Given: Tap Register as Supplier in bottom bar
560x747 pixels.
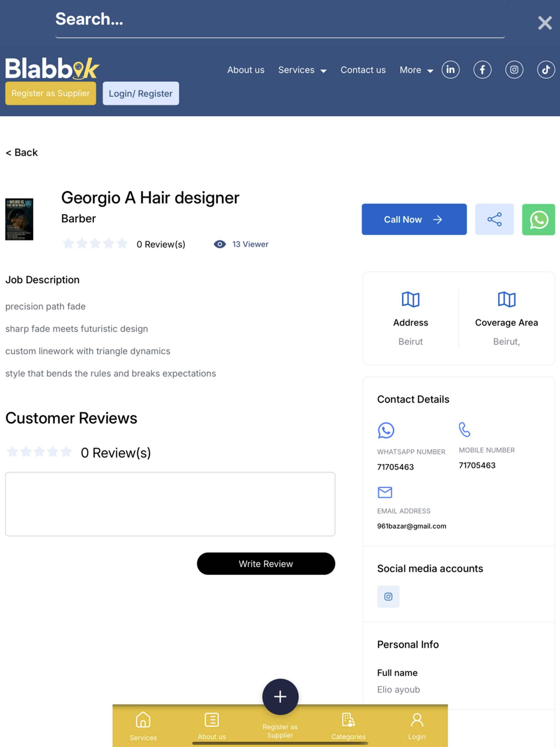Looking at the screenshot, I should click(x=280, y=731).
